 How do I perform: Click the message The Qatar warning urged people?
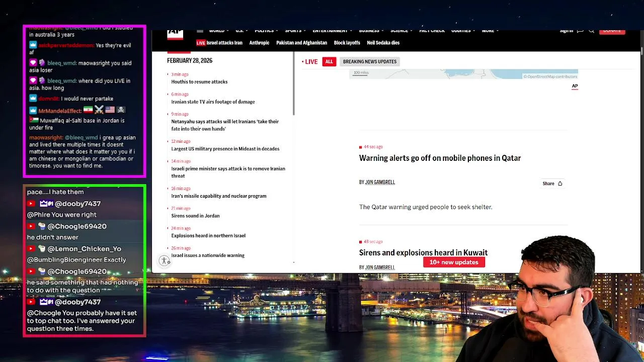coord(426,207)
